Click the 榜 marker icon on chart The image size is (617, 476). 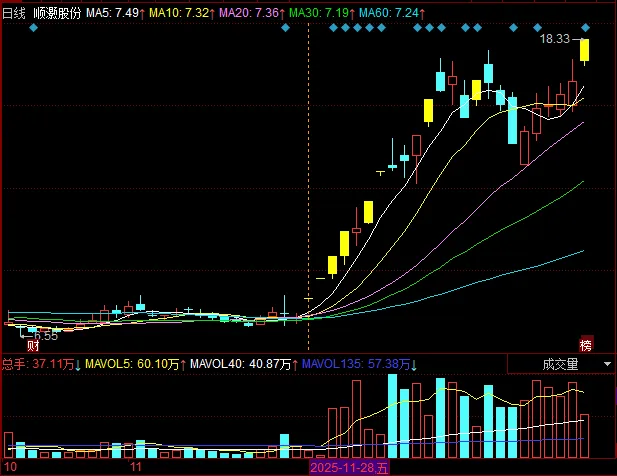click(586, 345)
